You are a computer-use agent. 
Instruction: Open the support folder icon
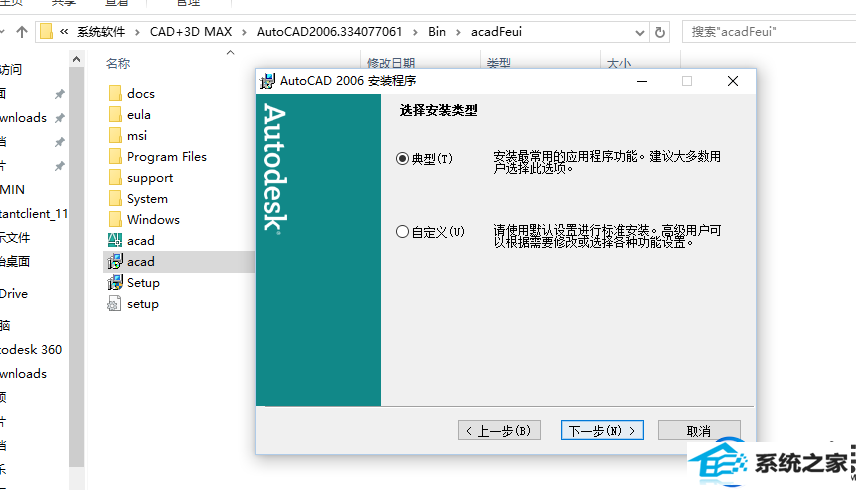coord(115,178)
